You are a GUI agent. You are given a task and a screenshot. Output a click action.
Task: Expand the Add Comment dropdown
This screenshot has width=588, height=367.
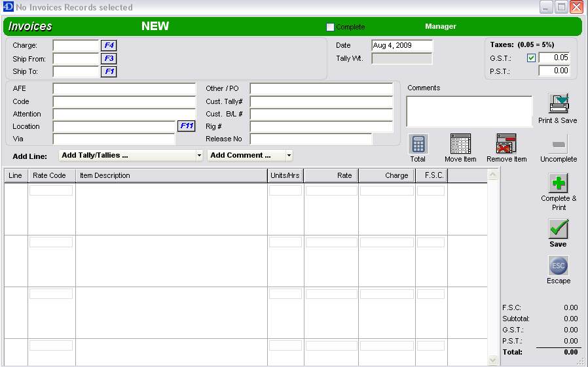[250, 156]
